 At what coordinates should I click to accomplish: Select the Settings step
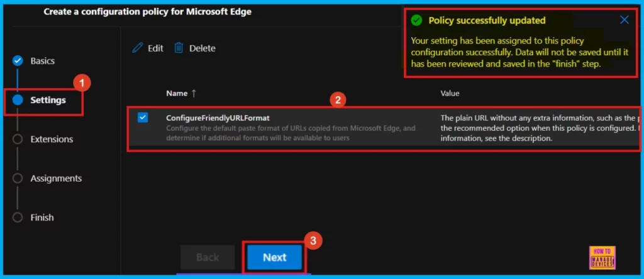click(x=48, y=100)
